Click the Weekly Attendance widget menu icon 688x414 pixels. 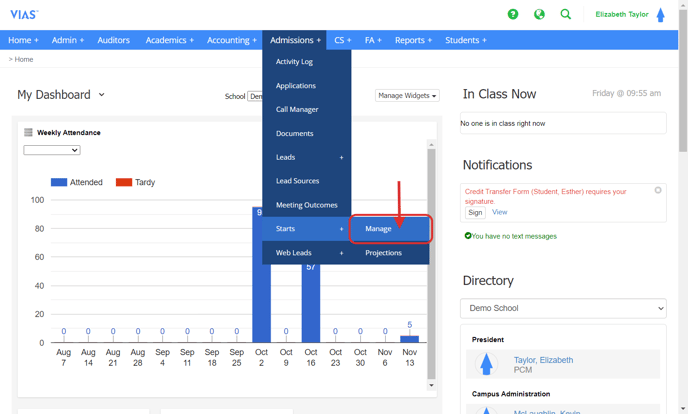[28, 132]
